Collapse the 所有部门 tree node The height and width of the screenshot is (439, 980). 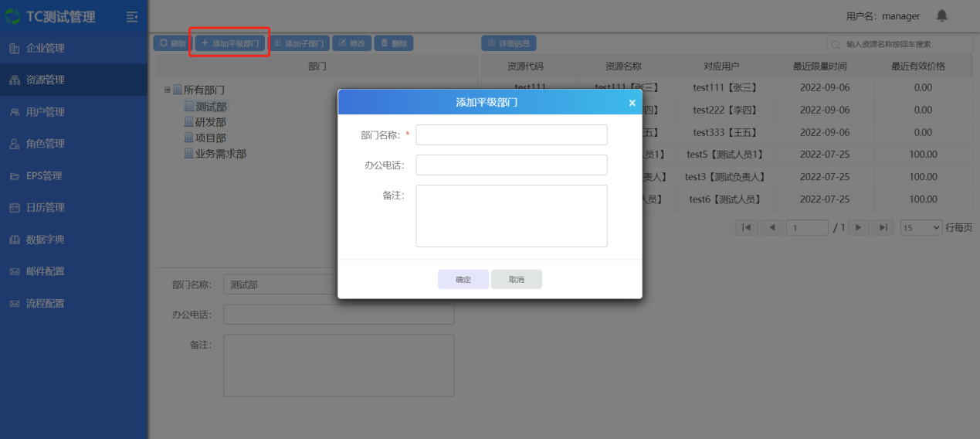click(167, 90)
